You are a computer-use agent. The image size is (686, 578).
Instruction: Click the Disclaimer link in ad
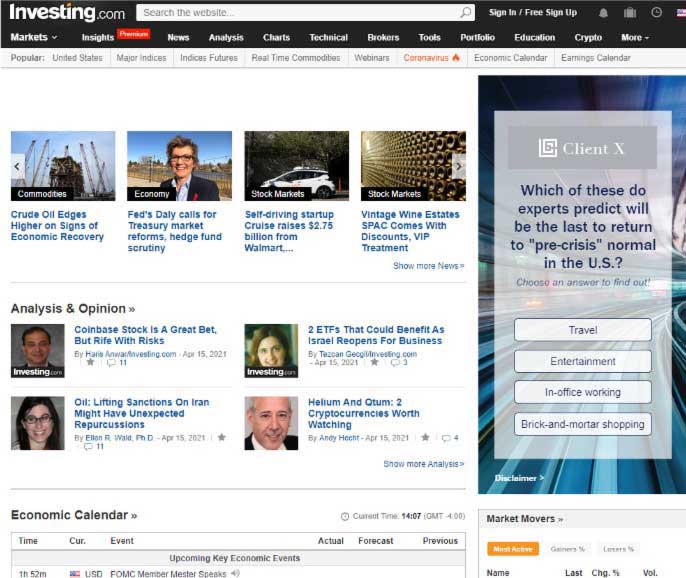tap(519, 478)
